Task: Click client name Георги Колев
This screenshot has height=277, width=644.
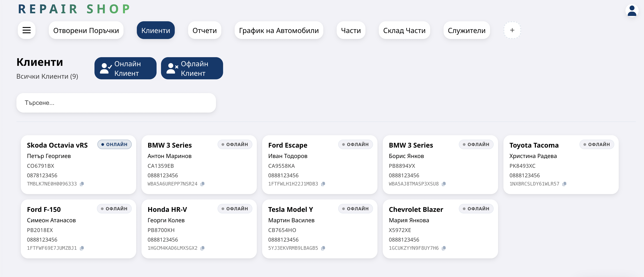Action: coord(166,220)
